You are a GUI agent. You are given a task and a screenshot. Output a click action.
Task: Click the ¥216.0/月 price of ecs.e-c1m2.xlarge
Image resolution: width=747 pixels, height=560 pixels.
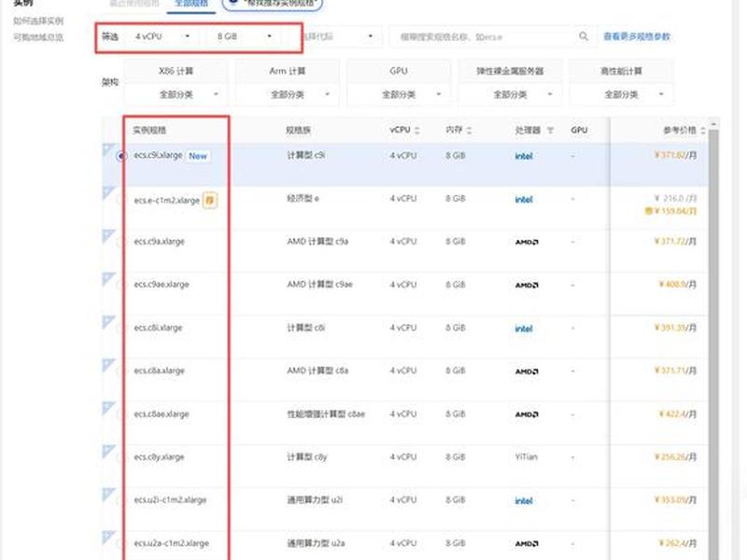(675, 198)
